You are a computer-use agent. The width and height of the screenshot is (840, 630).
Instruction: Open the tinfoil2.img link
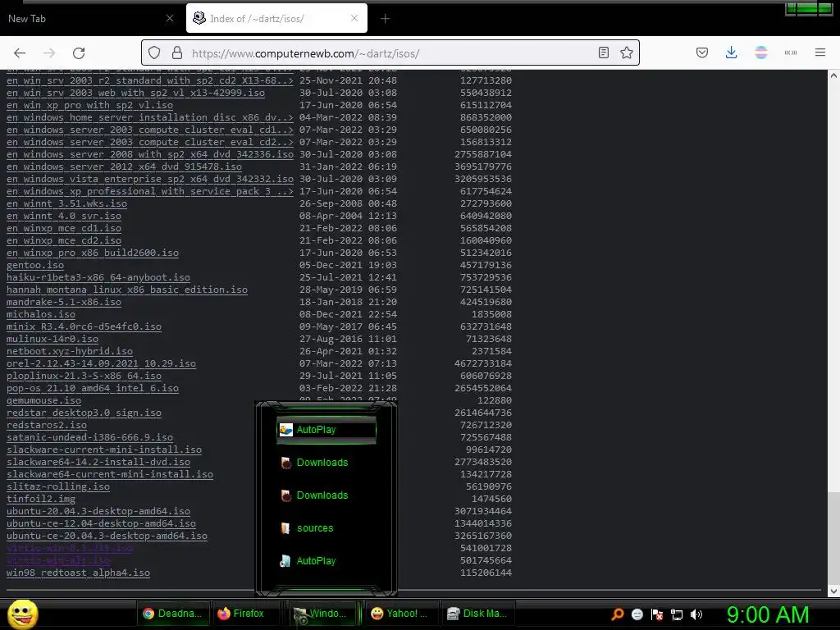click(41, 500)
